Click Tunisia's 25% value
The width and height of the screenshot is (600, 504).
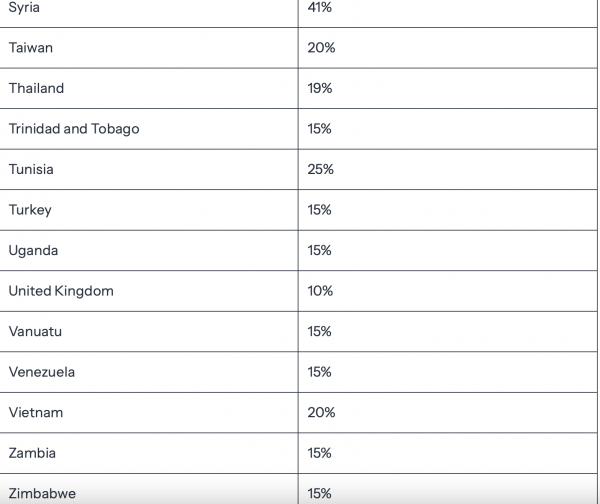click(321, 169)
